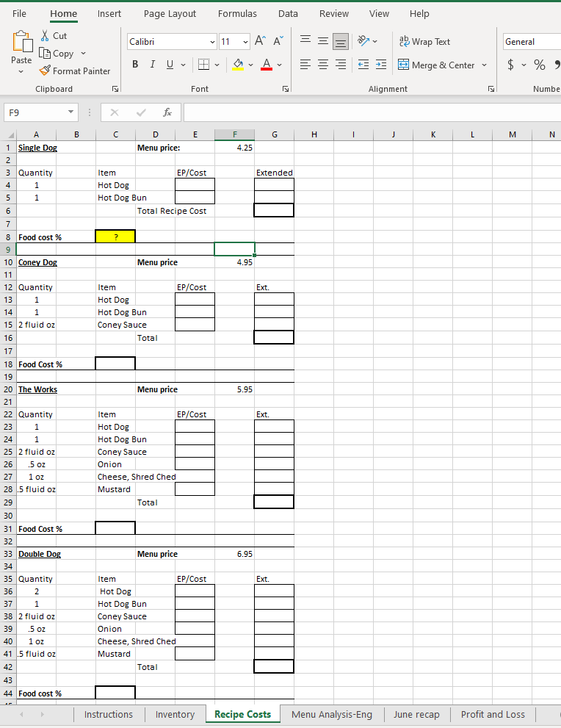This screenshot has width=561, height=728.
Task: Open the Calibri font name dropdown
Action: [212, 42]
